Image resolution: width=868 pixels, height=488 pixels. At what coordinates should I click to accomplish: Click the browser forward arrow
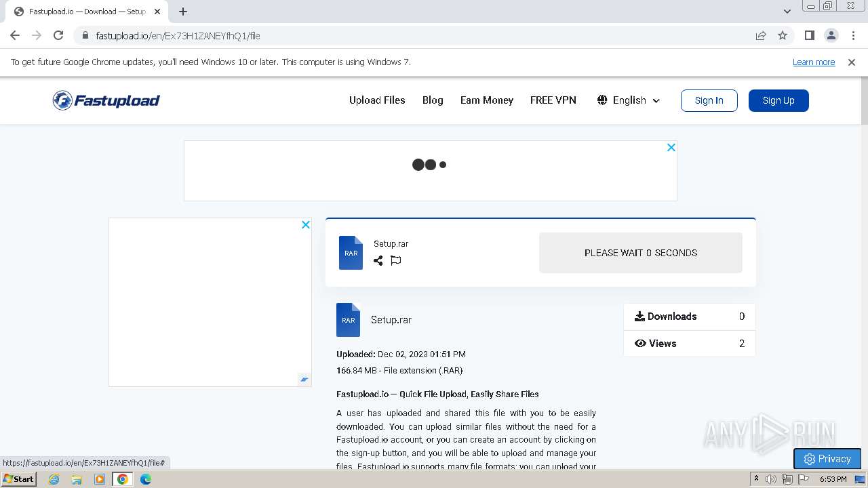coord(37,35)
